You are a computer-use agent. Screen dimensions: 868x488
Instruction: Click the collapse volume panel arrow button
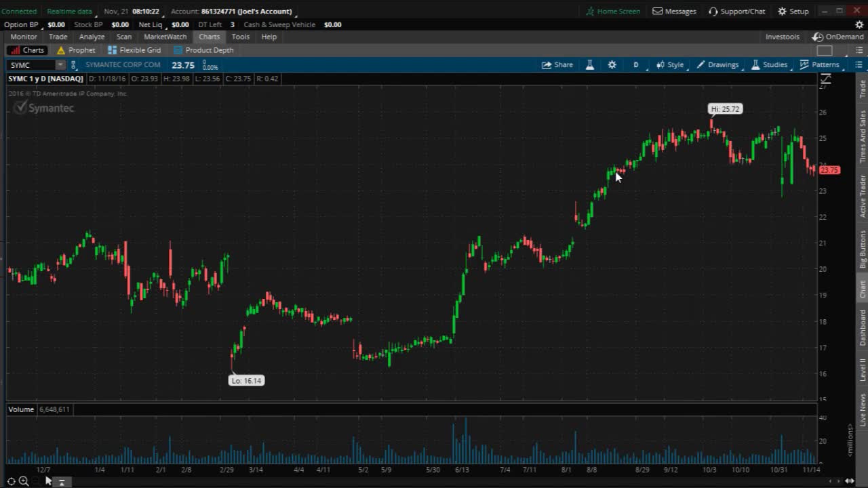tap(61, 482)
